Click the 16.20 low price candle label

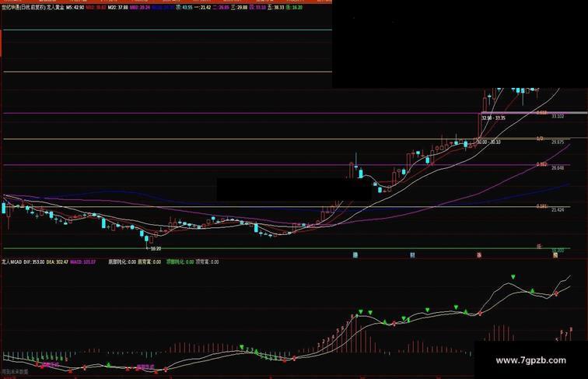tap(156, 248)
